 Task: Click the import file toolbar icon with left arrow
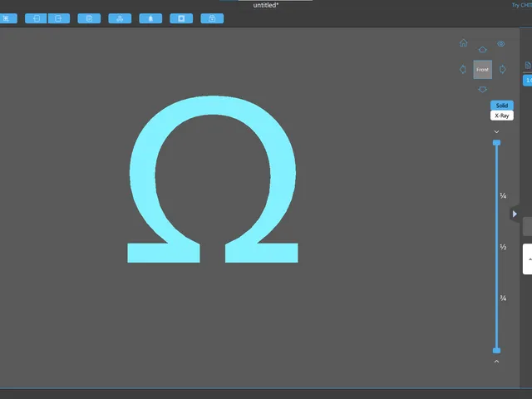tap(36, 18)
